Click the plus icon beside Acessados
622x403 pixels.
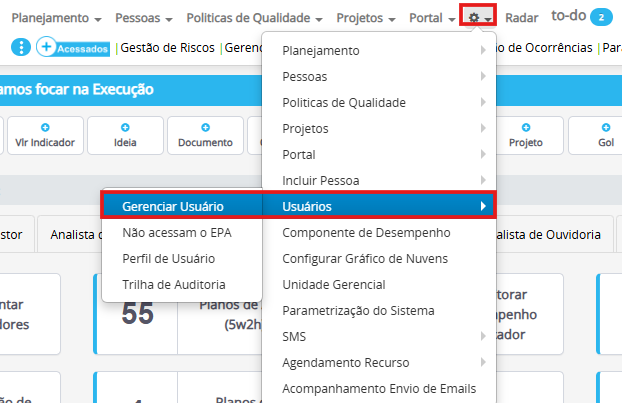[46, 46]
